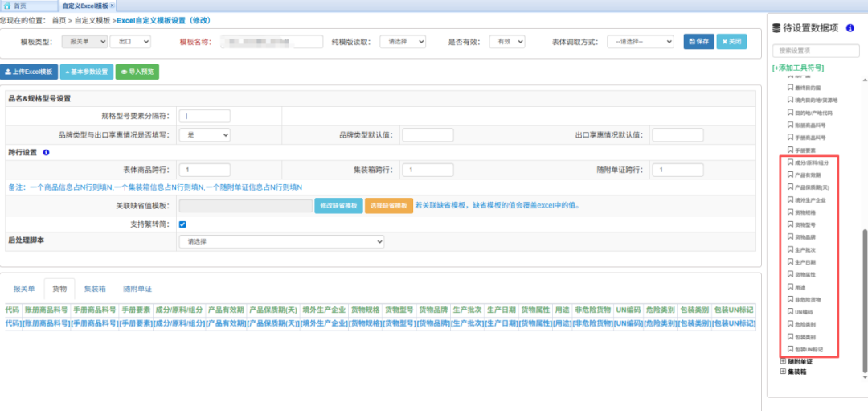Click bookmark icon for UN编码
Viewport: 868px width, 411px height.
790,312
